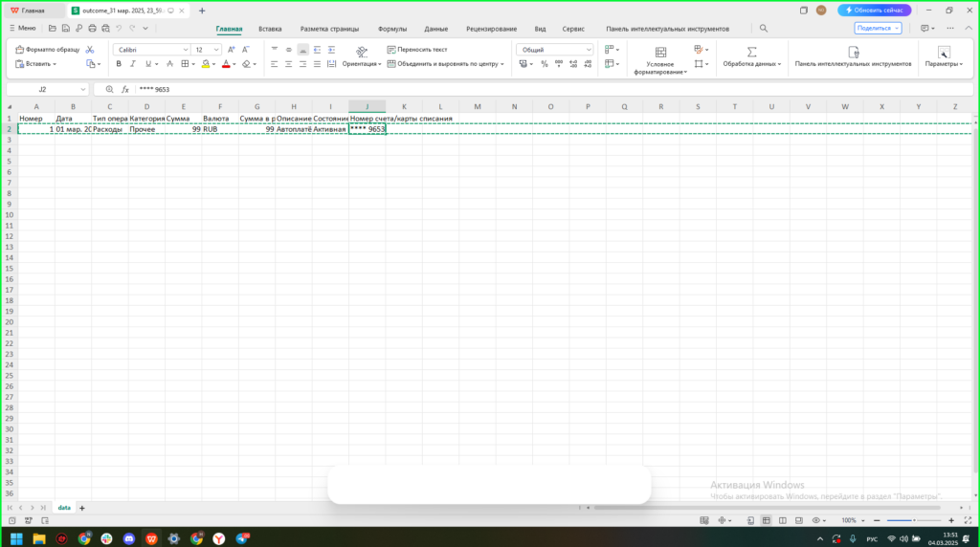Click the Print icon in quick toolbar
Viewport: 980px width, 547px height.
[x=93, y=28]
